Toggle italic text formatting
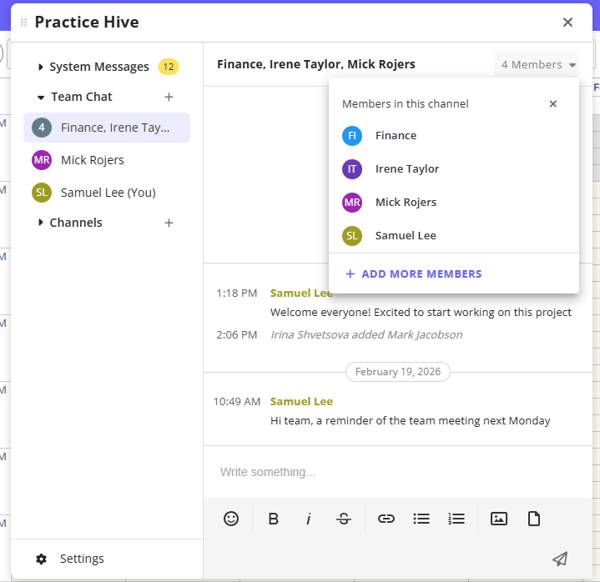600x582 pixels. click(x=308, y=518)
